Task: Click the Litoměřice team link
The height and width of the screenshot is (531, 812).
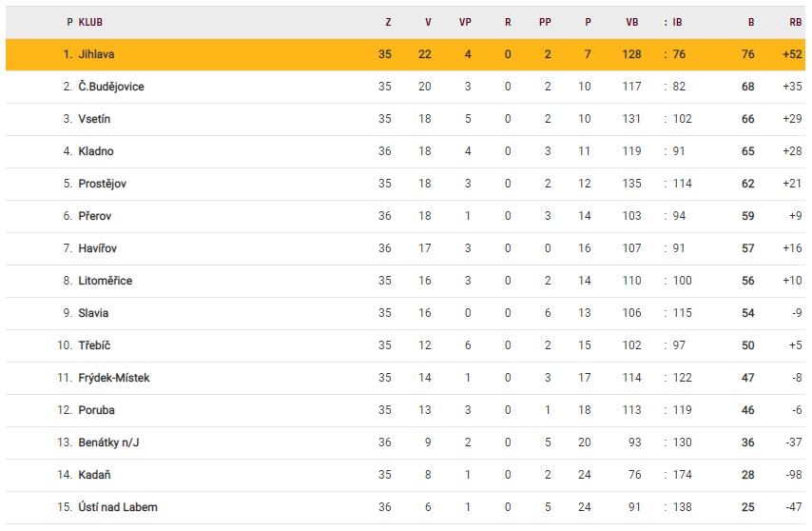Action: [106, 281]
